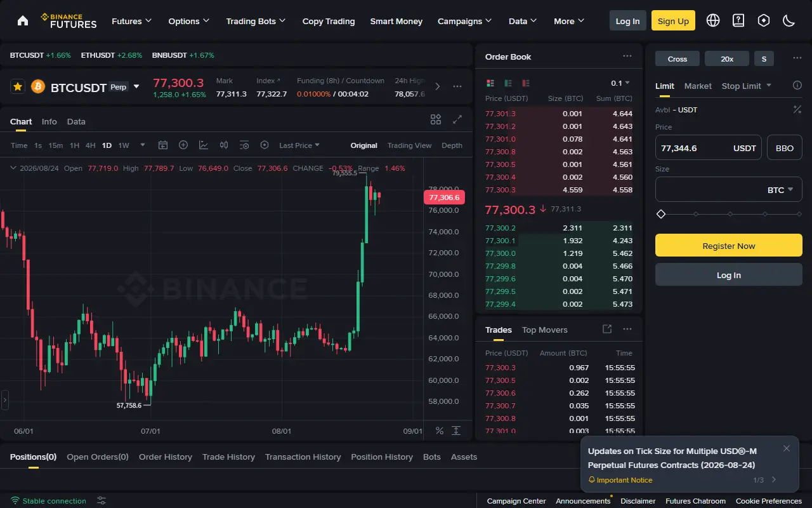Pop out the Trades panel
Viewport: 812px width, 508px height.
607,329
